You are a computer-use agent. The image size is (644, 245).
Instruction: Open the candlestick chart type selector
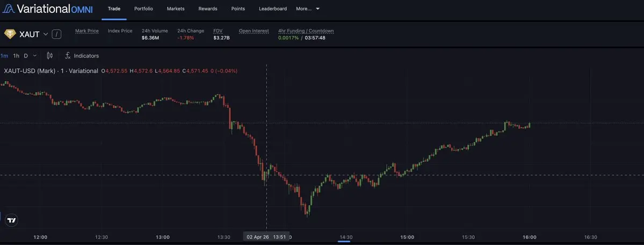(50, 56)
